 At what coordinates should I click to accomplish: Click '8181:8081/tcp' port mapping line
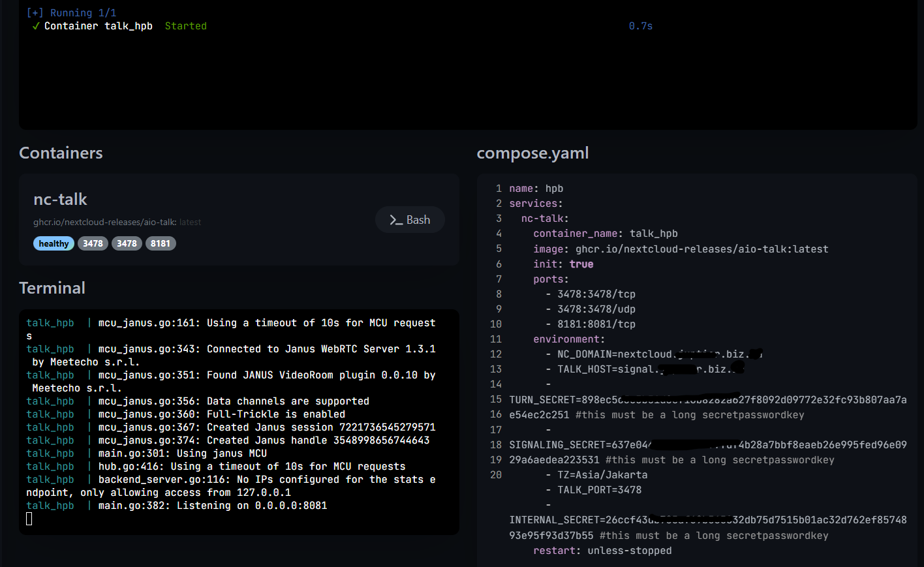click(x=591, y=324)
